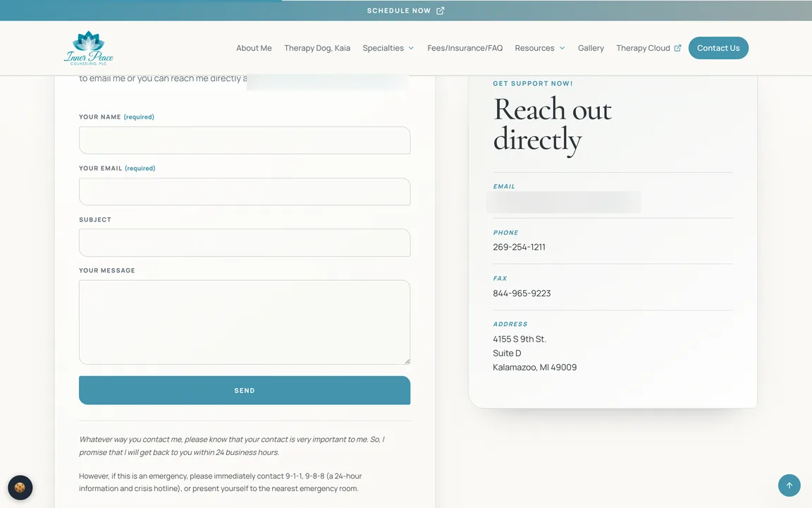Click the Kalamazoo, MI 49009 text

click(x=534, y=367)
